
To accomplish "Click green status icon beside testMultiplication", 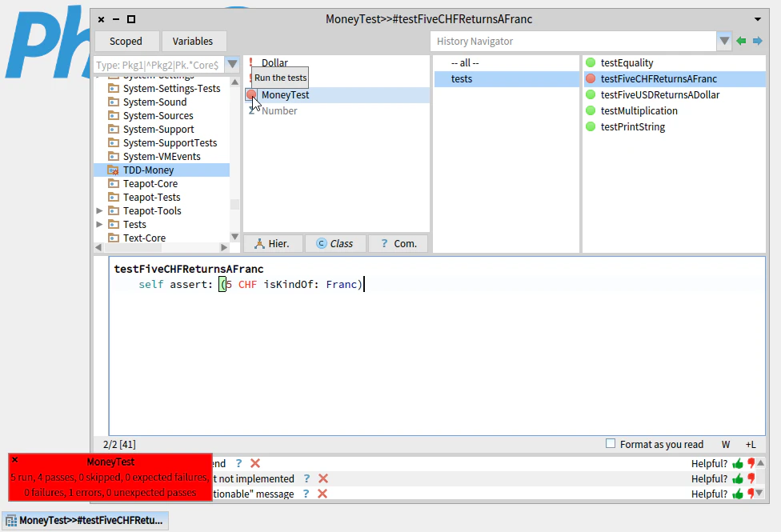I will pyautogui.click(x=591, y=110).
